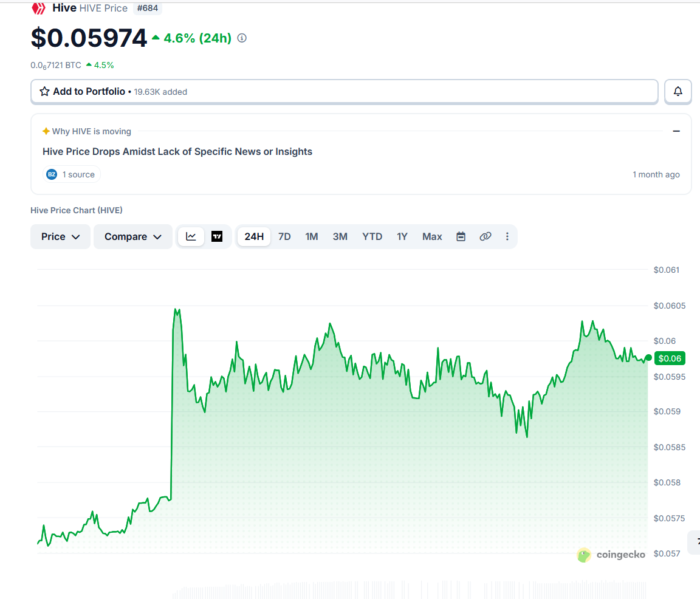Click the Hive Price Chart (HIVE) heading
Image resolution: width=700 pixels, height=599 pixels.
[x=77, y=210]
